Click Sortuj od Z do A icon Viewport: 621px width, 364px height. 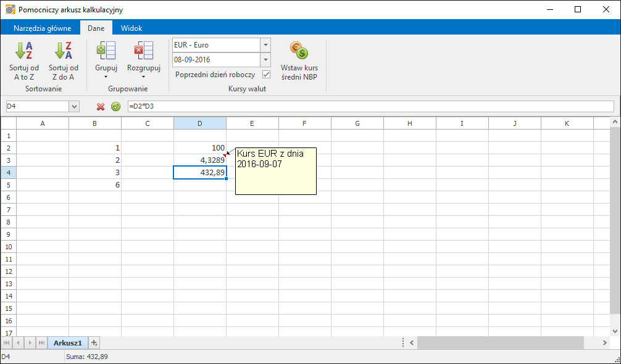coord(64,51)
